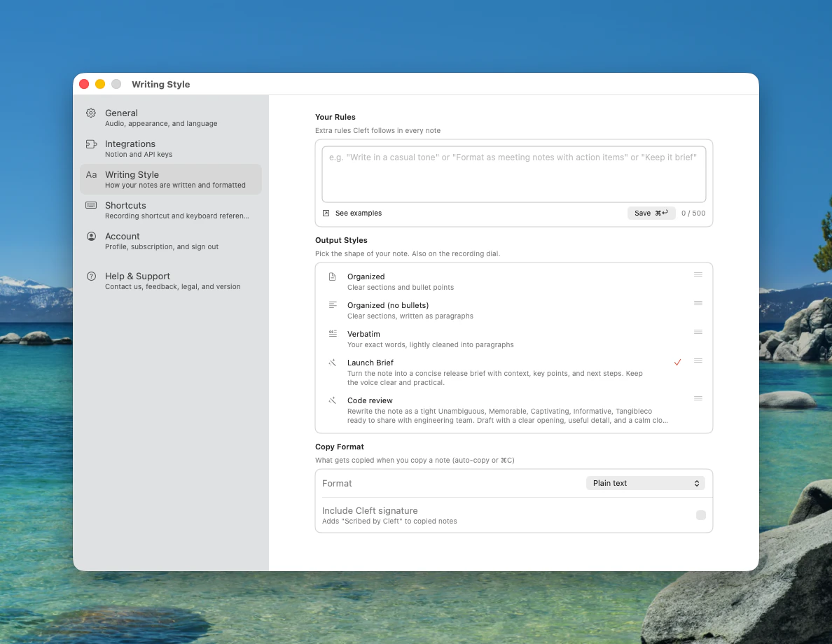Click the red checkmark on Launch Brief

coord(678,363)
